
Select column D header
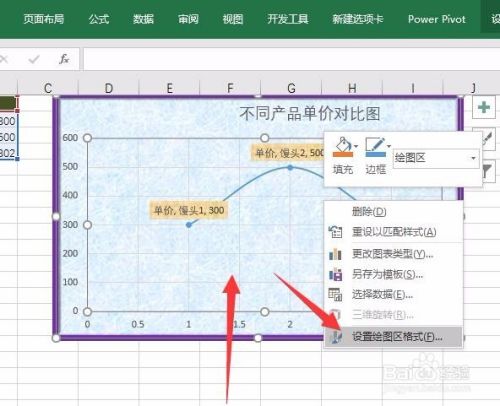109,88
